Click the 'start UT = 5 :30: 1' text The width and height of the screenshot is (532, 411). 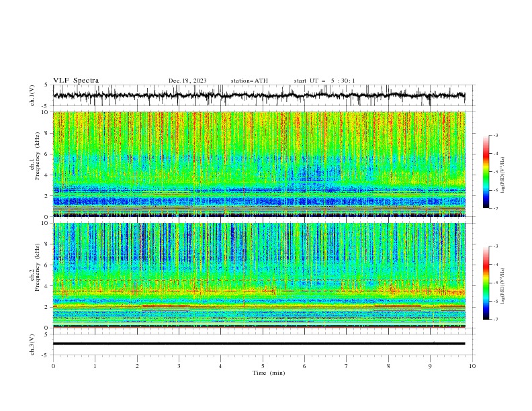click(324, 81)
